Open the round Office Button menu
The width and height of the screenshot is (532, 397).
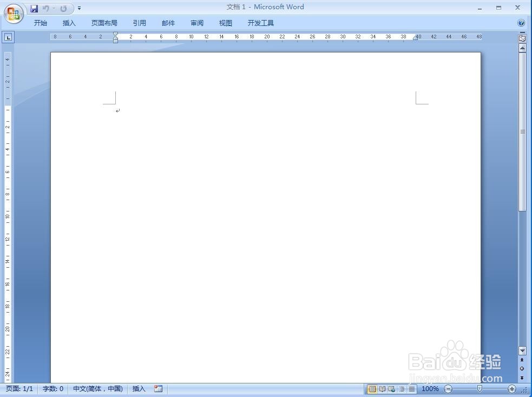[x=14, y=14]
